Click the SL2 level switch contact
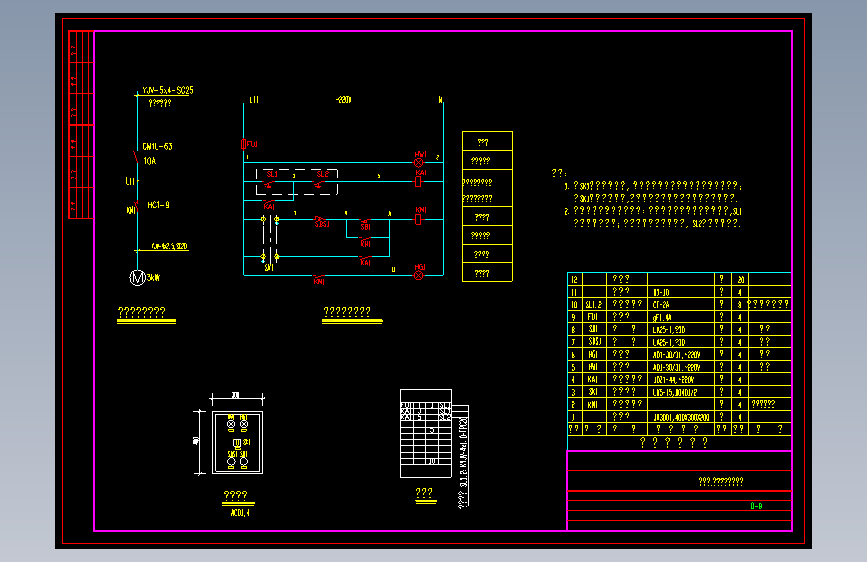 coord(319,184)
